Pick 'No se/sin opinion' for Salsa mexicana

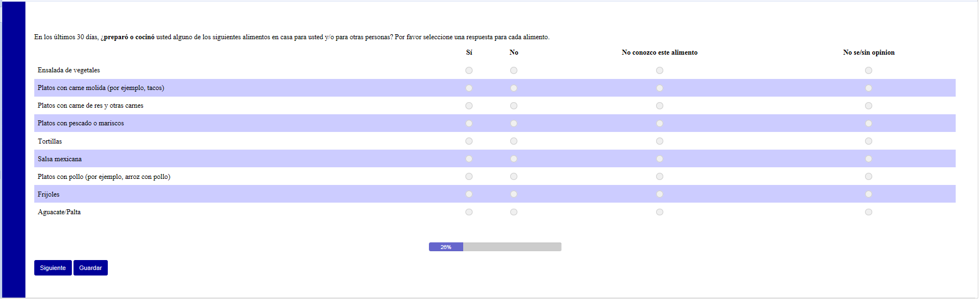868,159
